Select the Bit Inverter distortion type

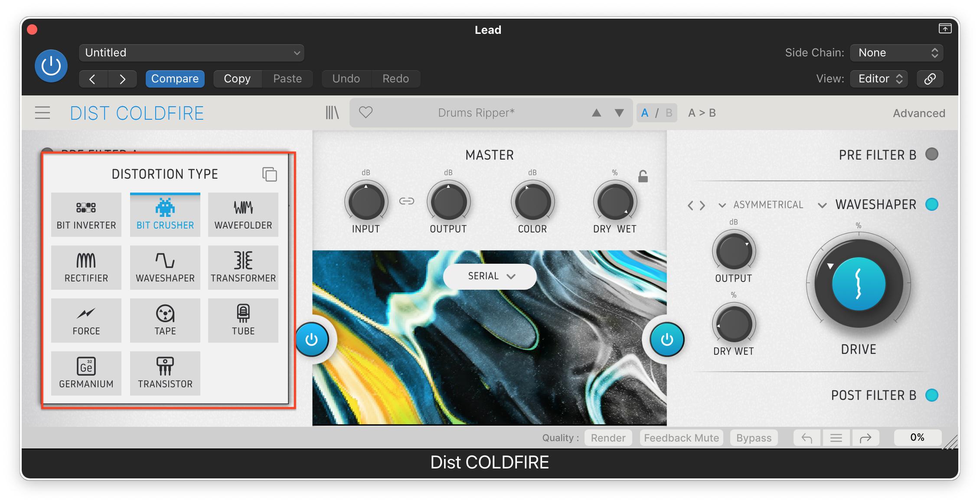[x=86, y=215]
